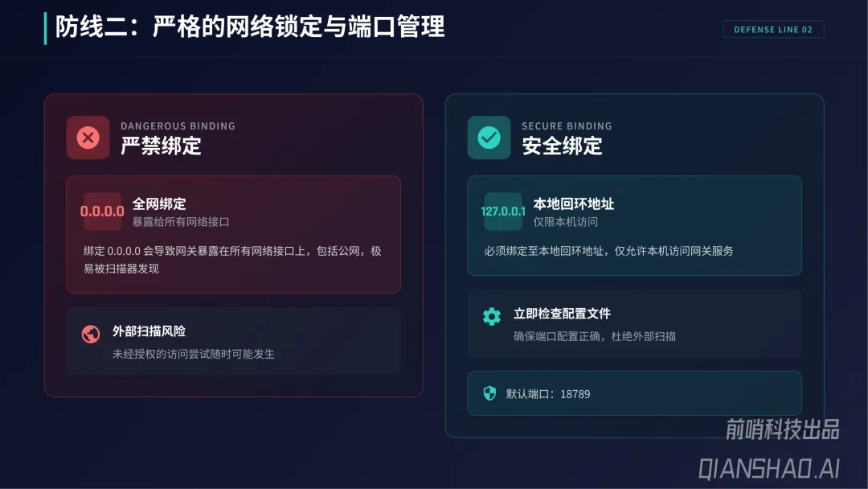The width and height of the screenshot is (868, 489).
Task: Click the red X dangerous binding icon
Action: 88,138
